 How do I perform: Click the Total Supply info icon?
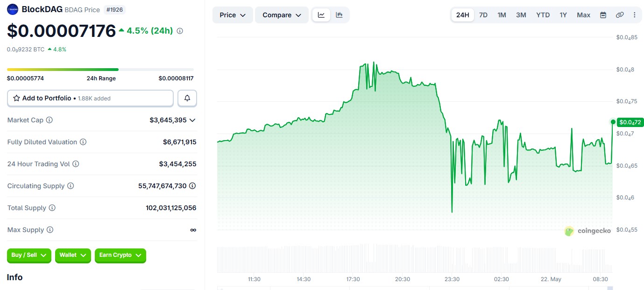pos(52,208)
